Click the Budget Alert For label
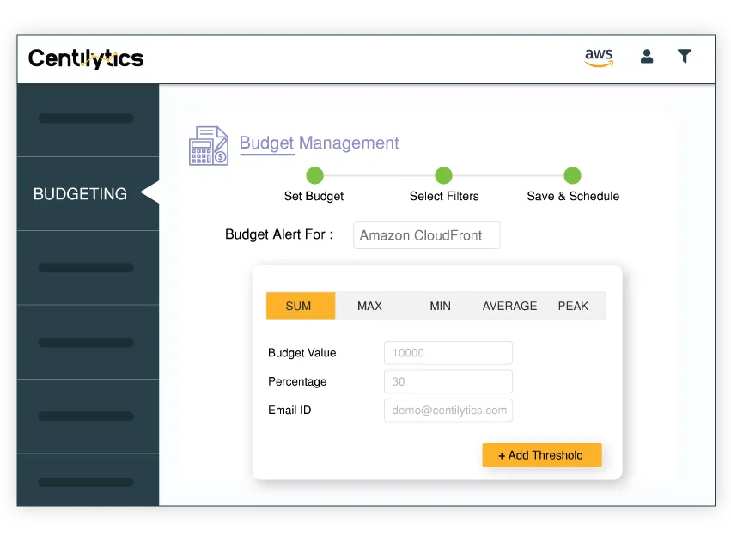This screenshot has width=731, height=560. pos(279,234)
